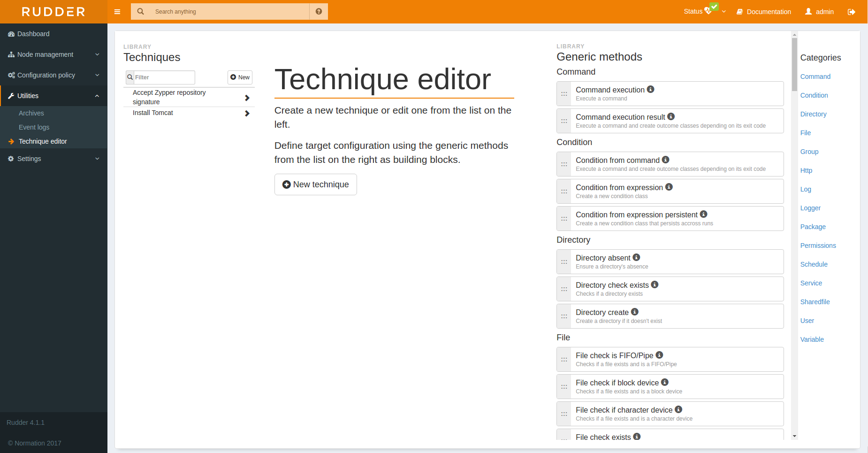Toggle the hamburger sidebar menu
This screenshot has width=868, height=453.
coord(117,12)
